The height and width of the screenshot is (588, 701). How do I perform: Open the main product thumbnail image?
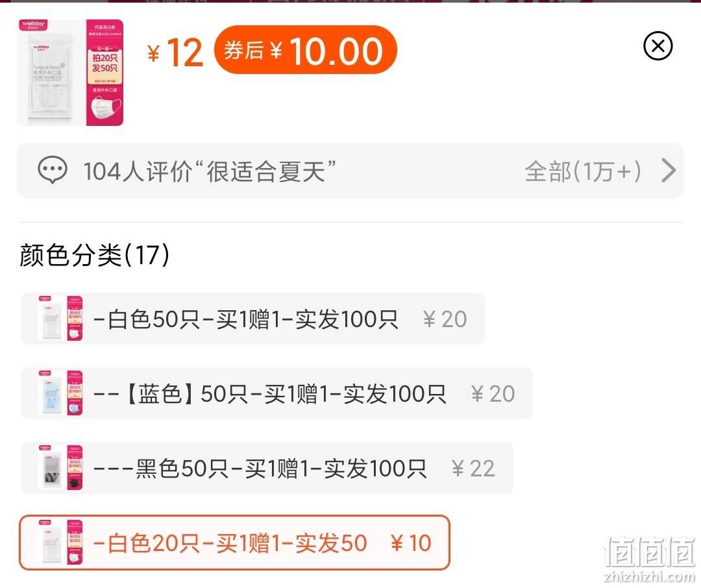pyautogui.click(x=70, y=73)
